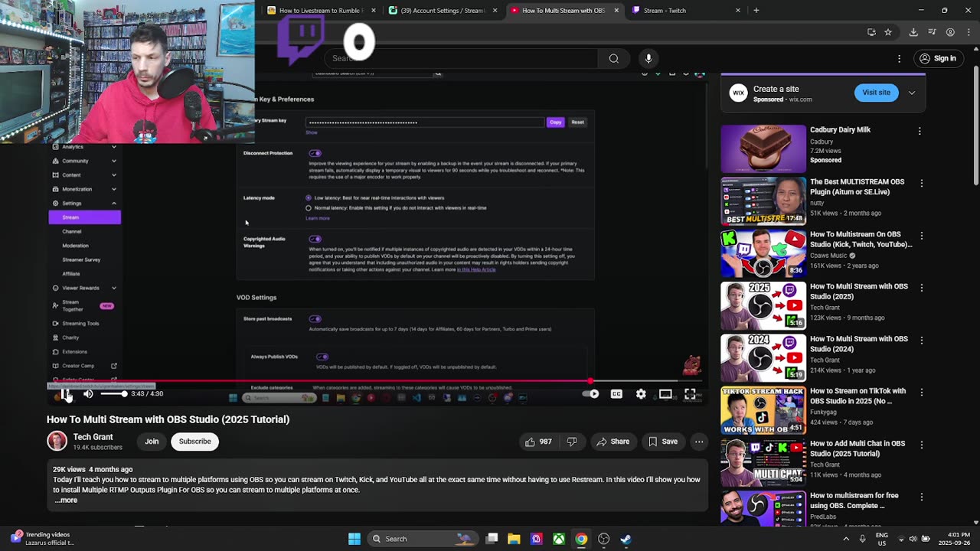Open the Xbox app in the taskbar

(x=559, y=539)
